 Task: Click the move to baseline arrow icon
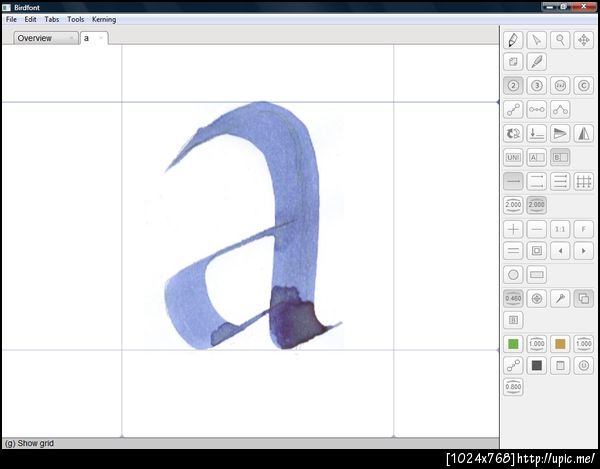[536, 134]
